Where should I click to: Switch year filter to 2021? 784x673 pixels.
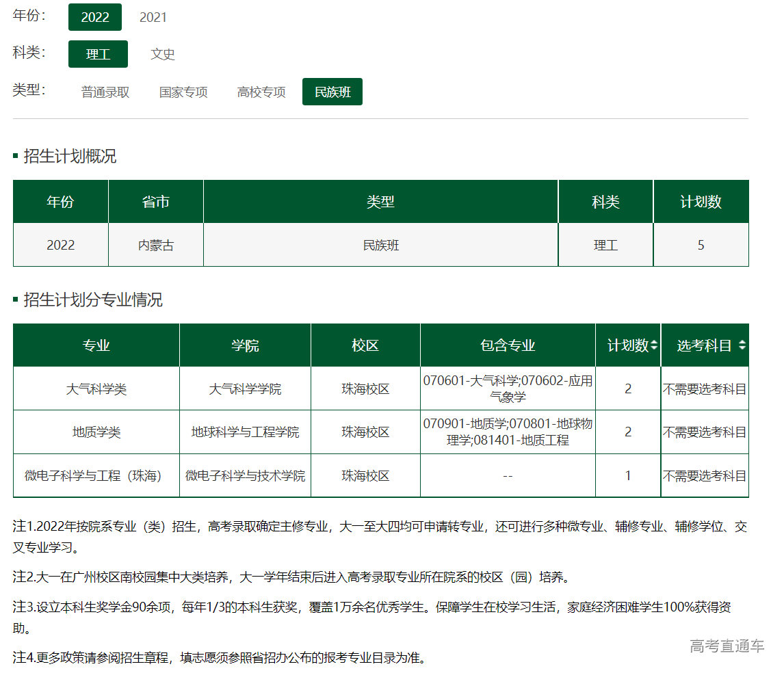(x=153, y=17)
